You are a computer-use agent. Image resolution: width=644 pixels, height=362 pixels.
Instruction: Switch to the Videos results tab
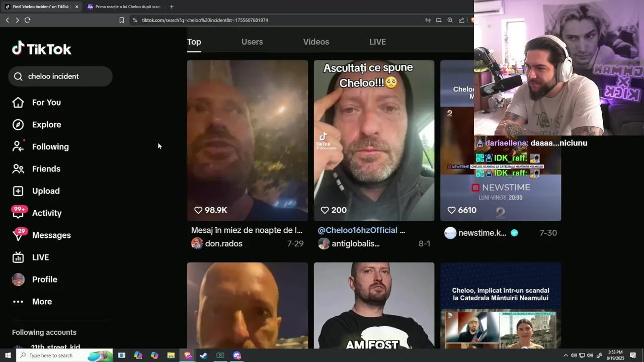pyautogui.click(x=316, y=42)
